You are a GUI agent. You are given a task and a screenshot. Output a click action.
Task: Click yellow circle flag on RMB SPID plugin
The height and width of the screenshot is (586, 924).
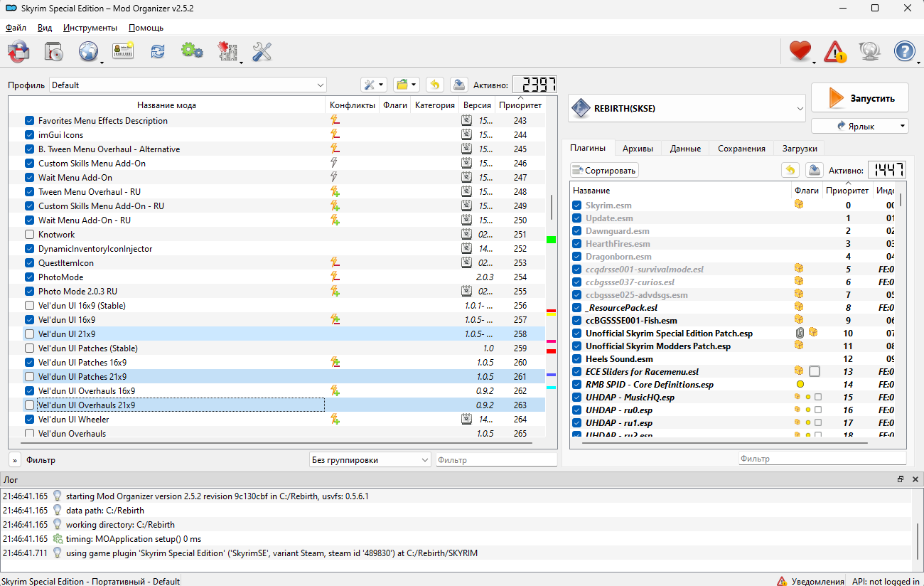click(800, 385)
